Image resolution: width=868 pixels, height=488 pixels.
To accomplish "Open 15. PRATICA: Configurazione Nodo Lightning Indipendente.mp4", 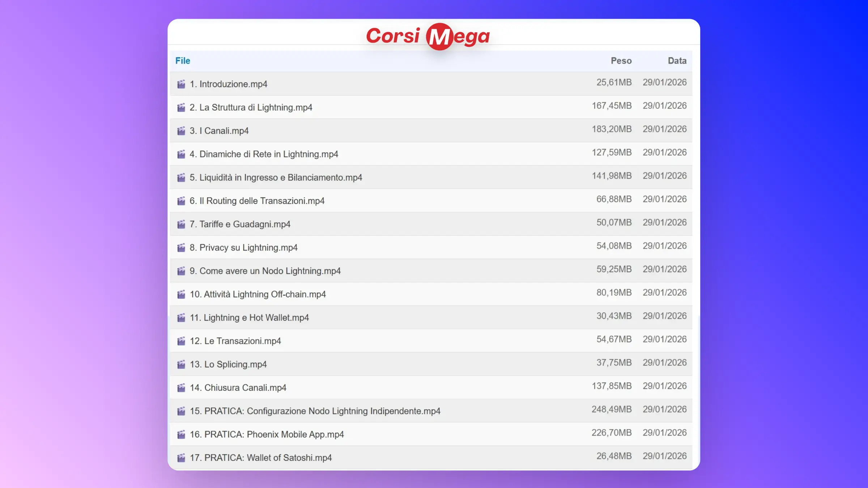I will [315, 411].
